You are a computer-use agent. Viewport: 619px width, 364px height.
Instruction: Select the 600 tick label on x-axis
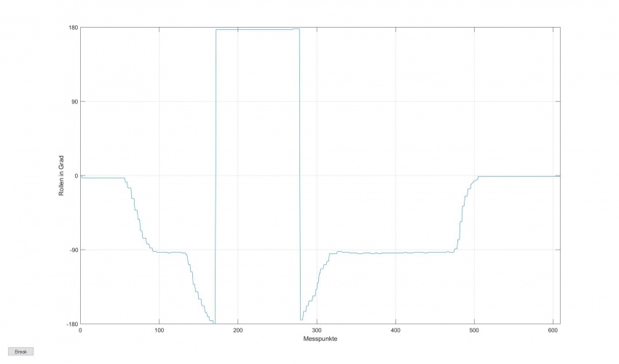coord(552,331)
